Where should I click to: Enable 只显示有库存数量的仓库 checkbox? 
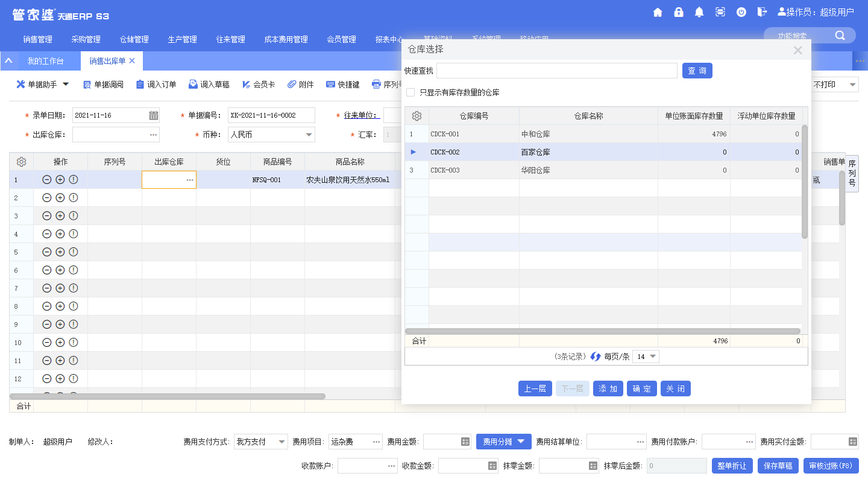tap(410, 92)
